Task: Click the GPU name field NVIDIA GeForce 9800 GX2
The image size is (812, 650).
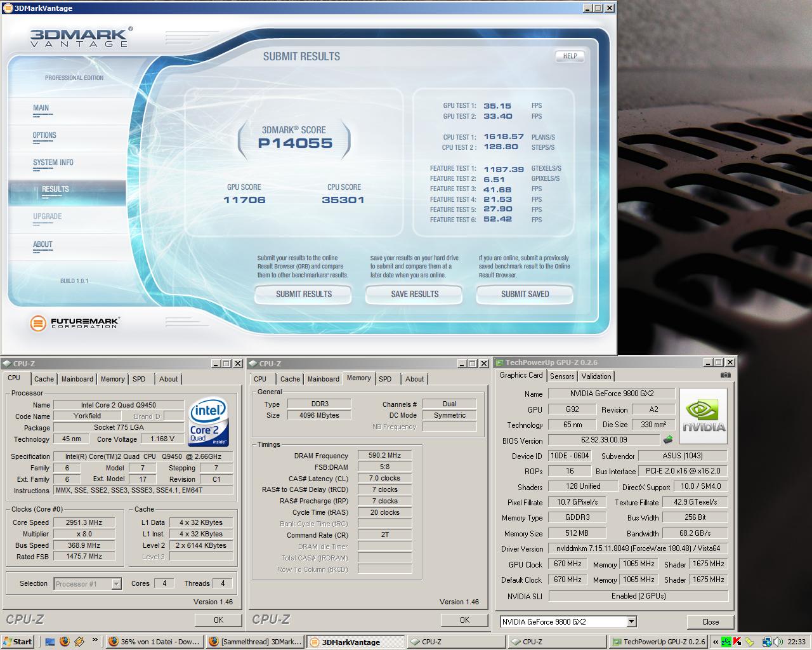Action: click(612, 394)
